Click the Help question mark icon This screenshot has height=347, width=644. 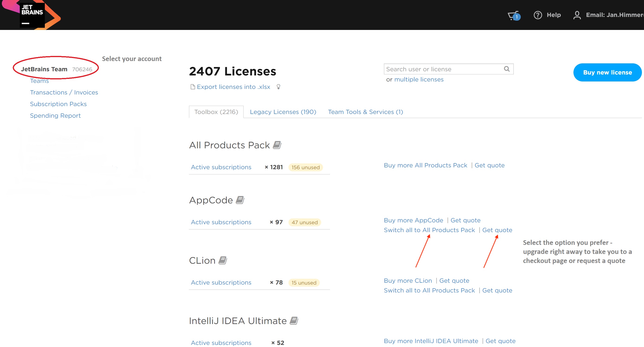click(x=538, y=15)
